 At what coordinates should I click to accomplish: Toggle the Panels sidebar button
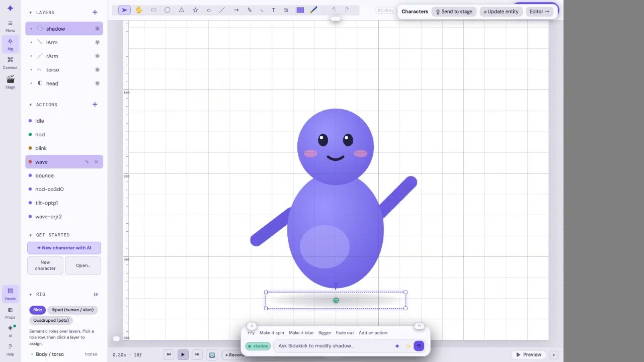click(x=10, y=294)
